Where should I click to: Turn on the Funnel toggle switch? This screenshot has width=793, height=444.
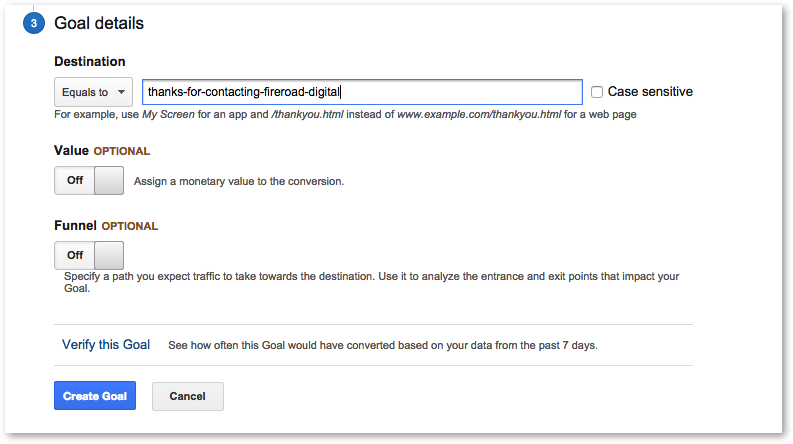89,255
